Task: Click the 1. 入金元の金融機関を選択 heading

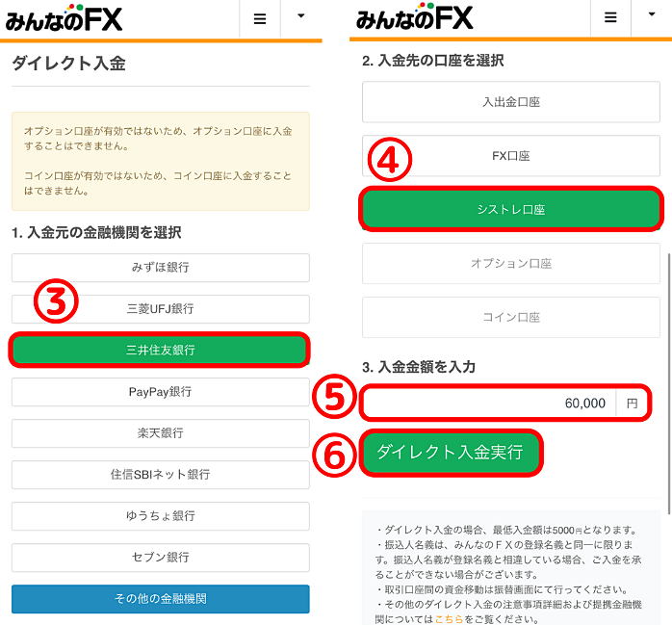Action: click(x=96, y=233)
